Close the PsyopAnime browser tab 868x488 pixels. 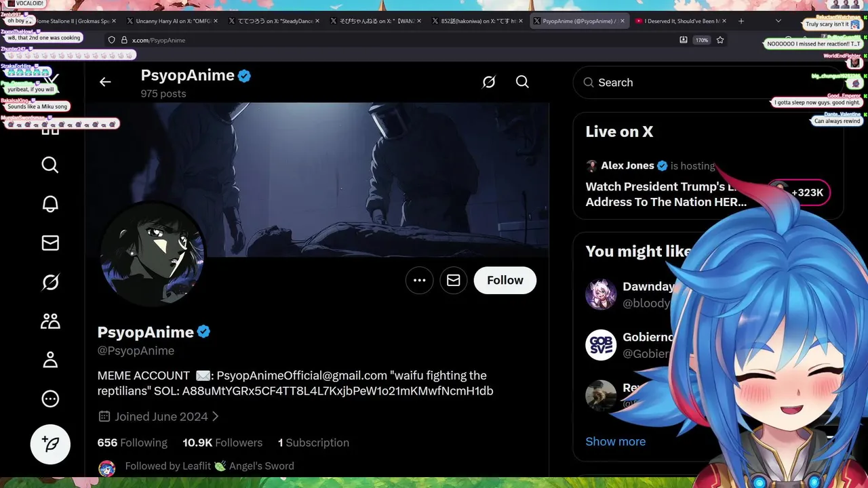tap(621, 21)
